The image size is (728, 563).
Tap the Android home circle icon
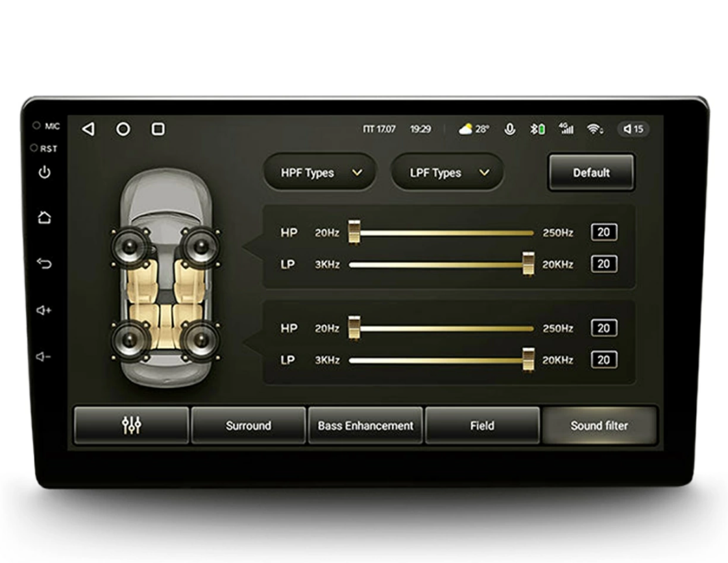[x=123, y=129]
